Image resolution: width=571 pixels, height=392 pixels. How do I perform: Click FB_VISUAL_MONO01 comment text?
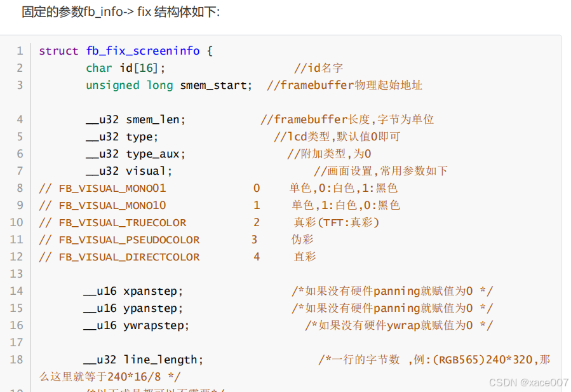pos(112,188)
